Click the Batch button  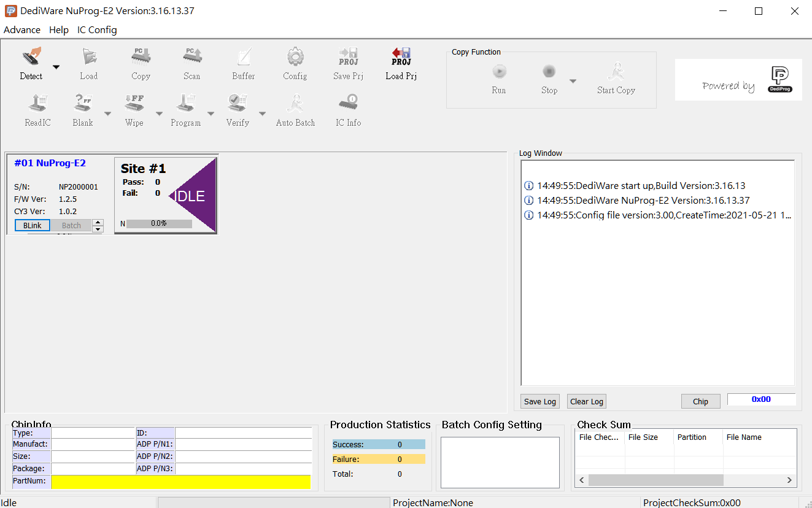tap(71, 225)
